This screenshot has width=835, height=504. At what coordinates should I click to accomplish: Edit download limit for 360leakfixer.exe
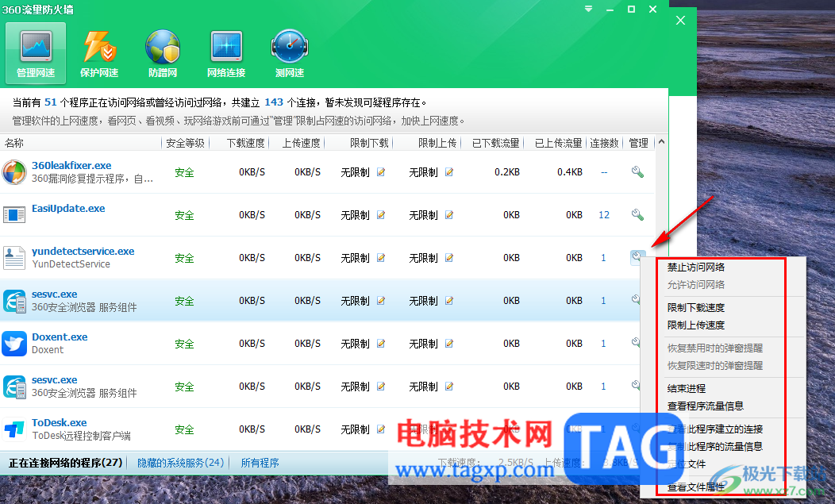[381, 172]
